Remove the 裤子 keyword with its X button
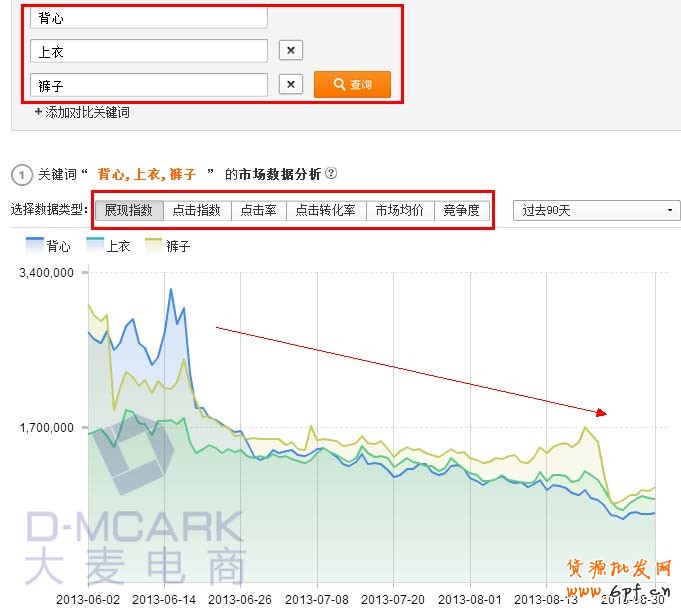 [x=290, y=85]
